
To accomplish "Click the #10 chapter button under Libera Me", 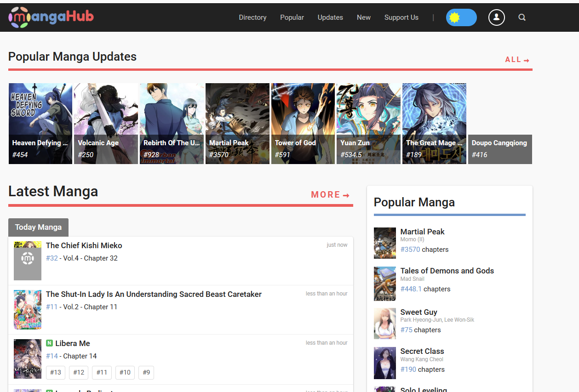I will point(125,373).
